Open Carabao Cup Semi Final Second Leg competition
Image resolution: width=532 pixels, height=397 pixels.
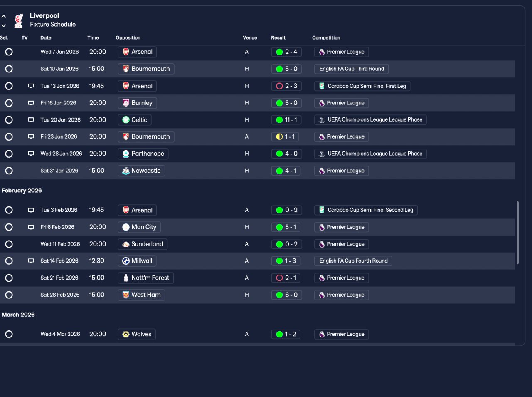pos(366,210)
